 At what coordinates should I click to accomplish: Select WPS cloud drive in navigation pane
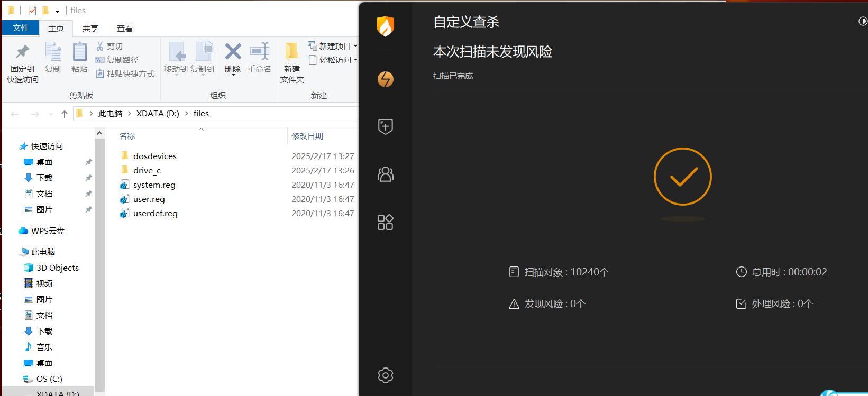[x=48, y=231]
